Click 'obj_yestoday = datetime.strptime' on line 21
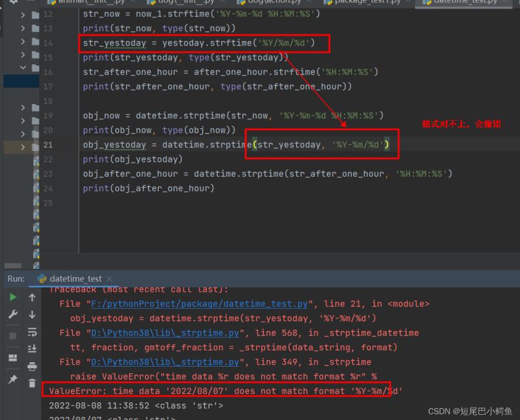This screenshot has width=520, height=420. pyautogui.click(x=236, y=145)
